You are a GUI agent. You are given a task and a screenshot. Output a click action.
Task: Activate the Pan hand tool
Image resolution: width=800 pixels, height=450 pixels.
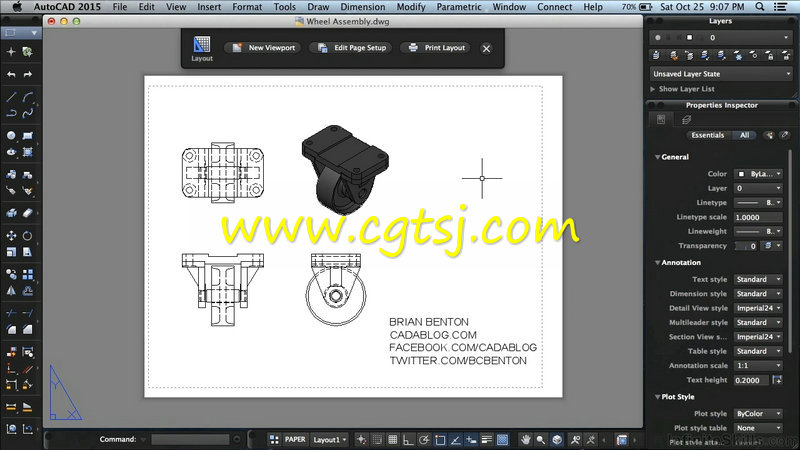point(525,439)
